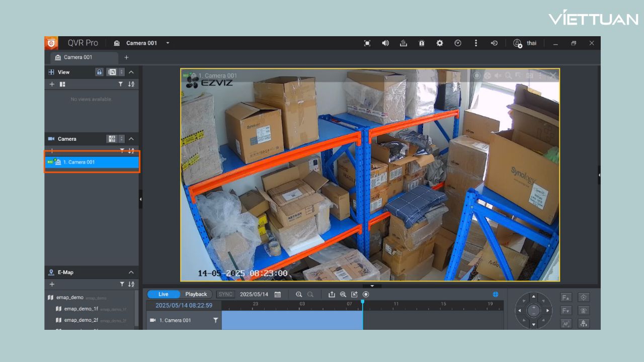This screenshot has height=362, width=644.
Task: Zoom in the timeline
Action: [299, 294]
